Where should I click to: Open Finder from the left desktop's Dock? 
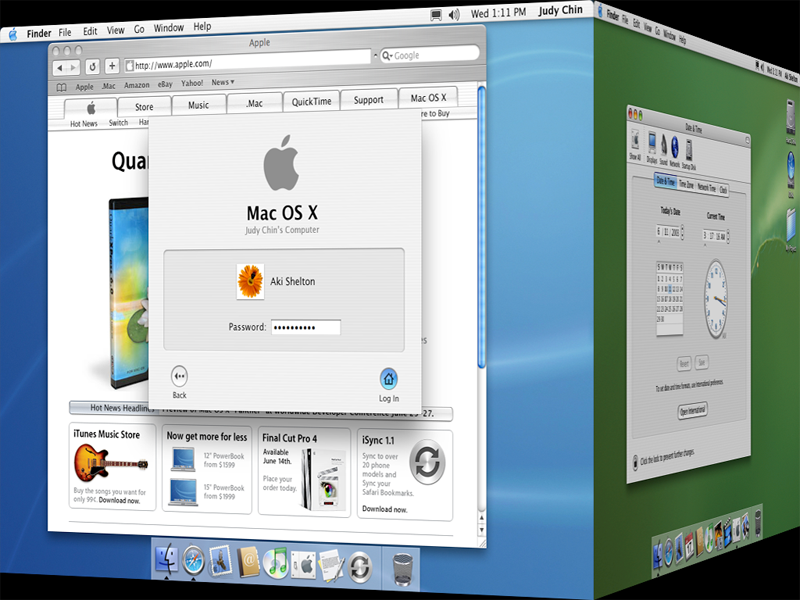click(x=167, y=559)
